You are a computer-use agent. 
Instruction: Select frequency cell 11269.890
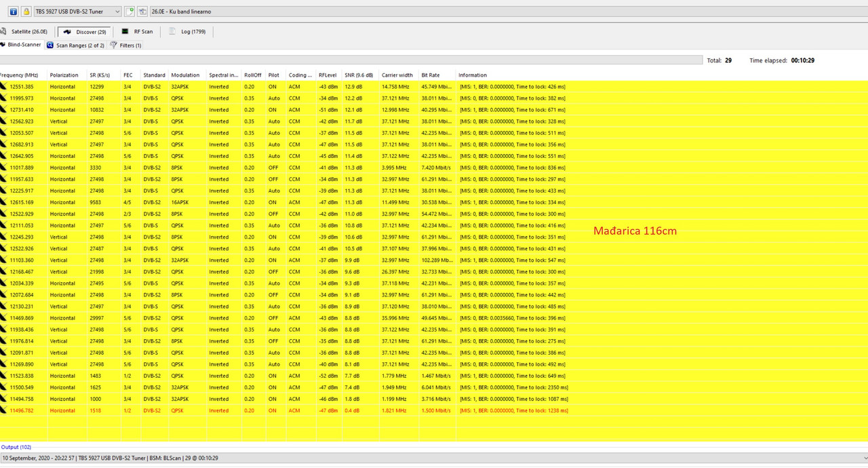click(x=22, y=364)
